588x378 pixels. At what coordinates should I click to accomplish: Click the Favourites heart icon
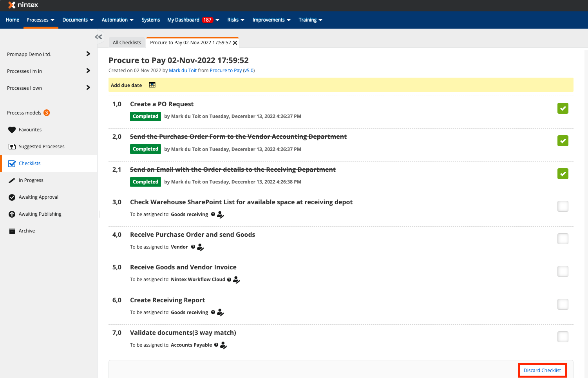pos(12,130)
